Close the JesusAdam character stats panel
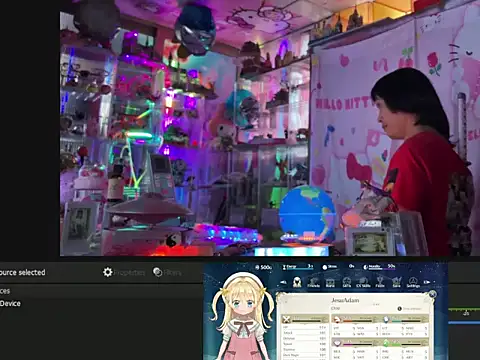Screen dimensions: 480x360 (x=432, y=294)
